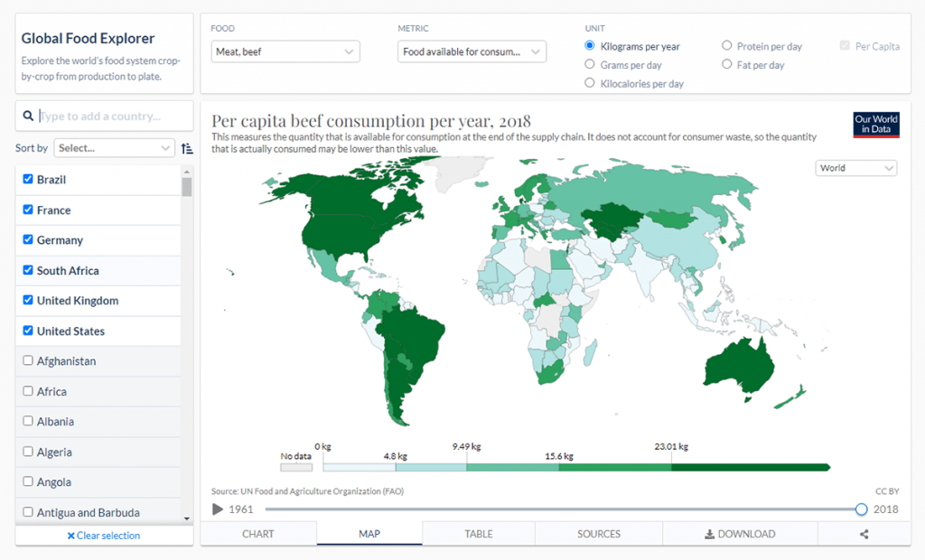Expand the Metric dropdown
The image size is (925, 560).
(x=472, y=51)
